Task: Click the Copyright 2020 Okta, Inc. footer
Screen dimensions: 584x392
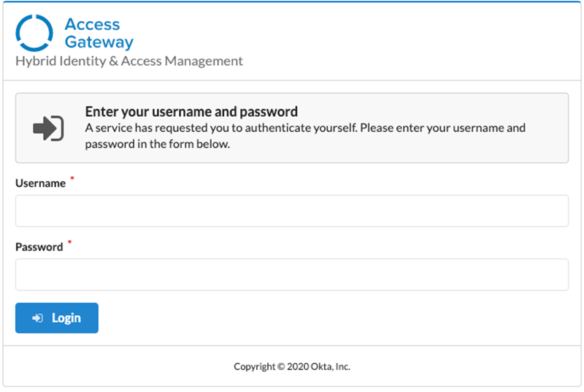Action: (292, 366)
